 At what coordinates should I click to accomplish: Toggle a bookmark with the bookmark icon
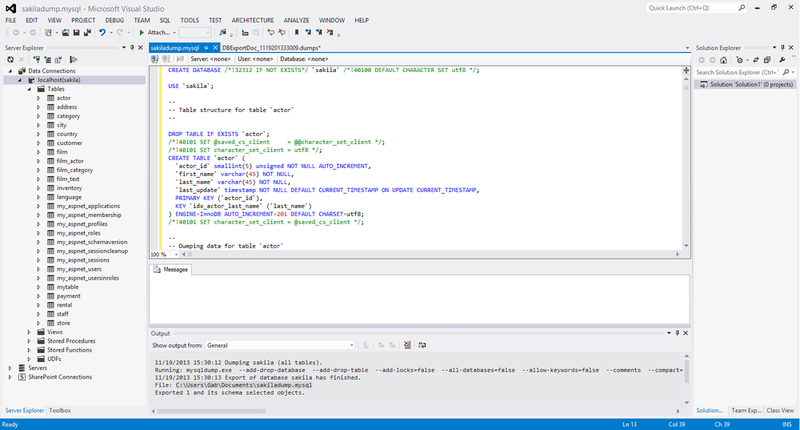point(296,33)
